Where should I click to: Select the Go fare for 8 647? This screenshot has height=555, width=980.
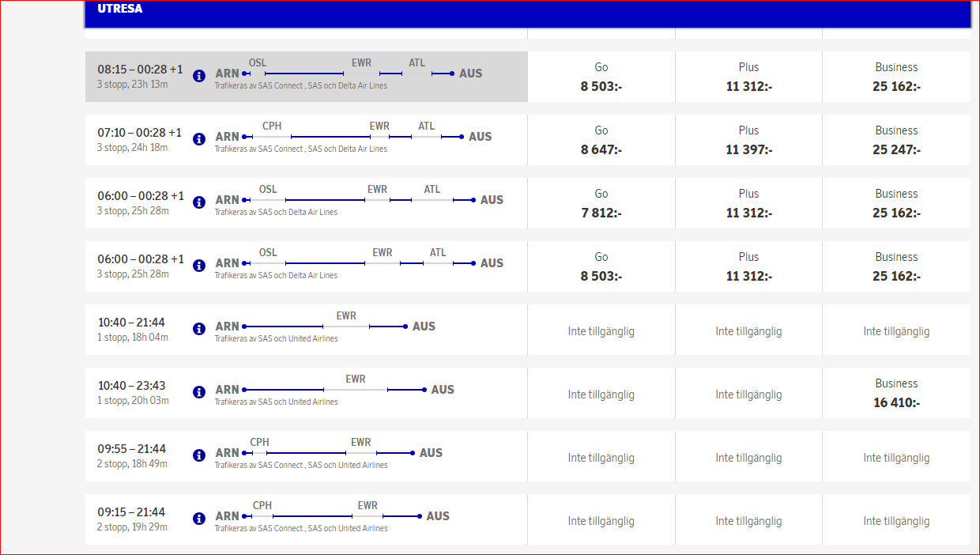point(601,141)
